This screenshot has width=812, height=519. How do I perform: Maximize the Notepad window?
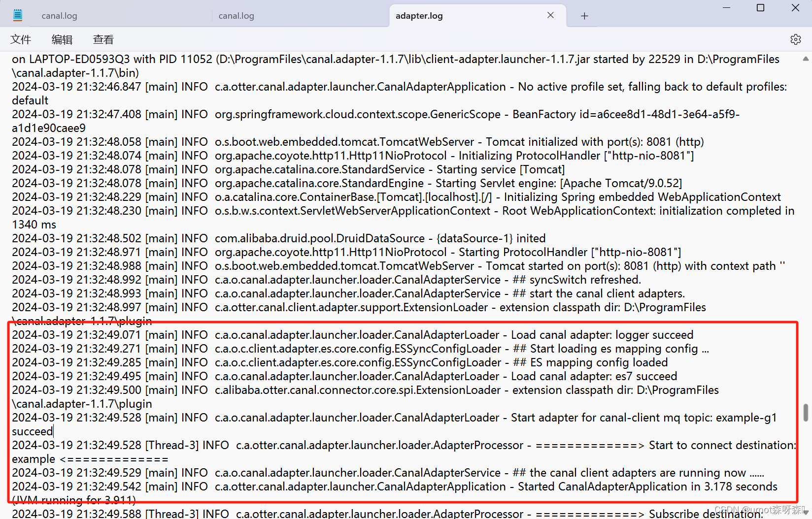[x=760, y=8]
